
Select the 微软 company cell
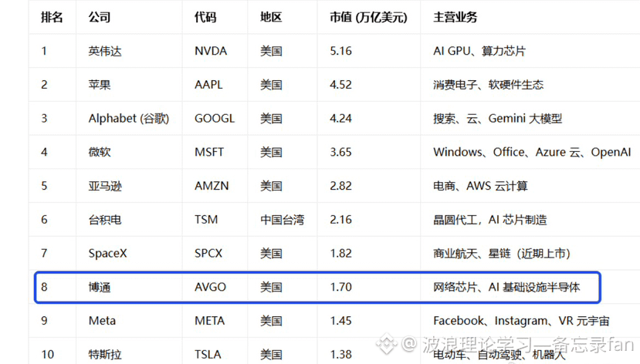[x=100, y=152]
